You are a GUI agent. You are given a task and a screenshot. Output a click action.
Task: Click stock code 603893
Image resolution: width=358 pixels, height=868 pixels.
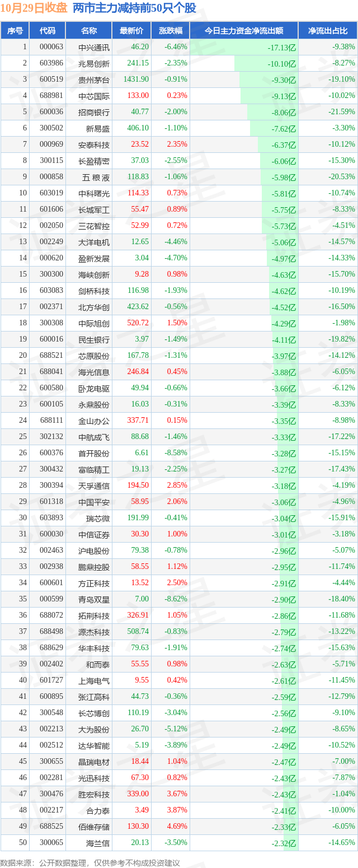[x=51, y=518]
